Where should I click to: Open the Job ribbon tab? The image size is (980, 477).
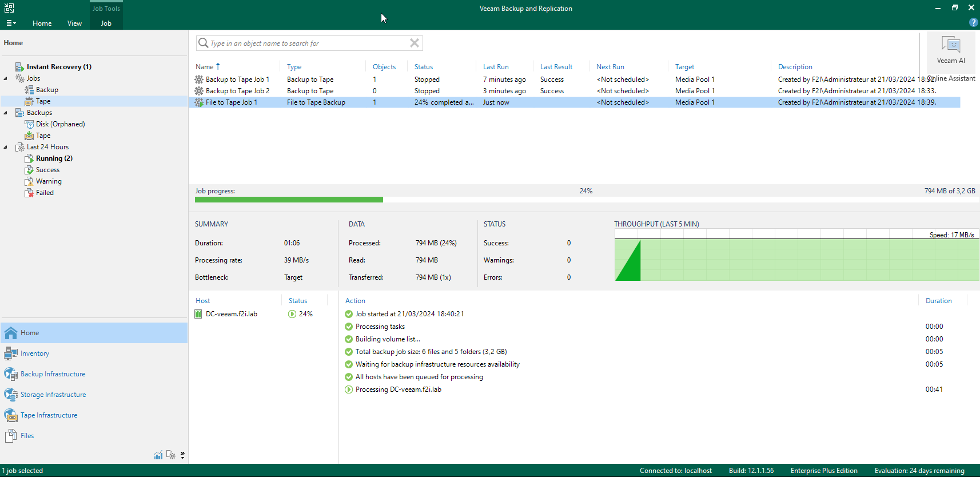coord(106,23)
